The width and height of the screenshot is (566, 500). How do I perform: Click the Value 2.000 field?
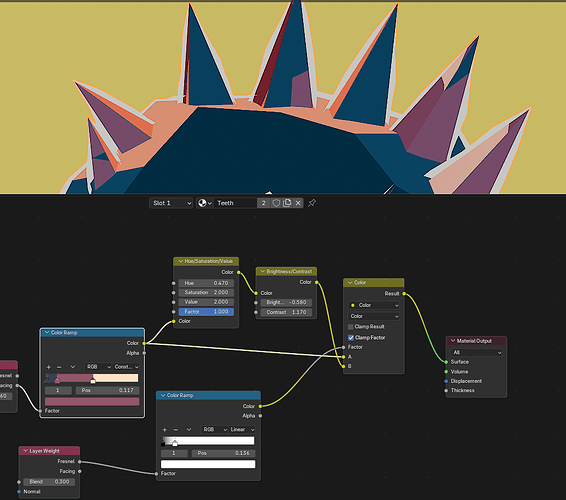[x=206, y=302]
